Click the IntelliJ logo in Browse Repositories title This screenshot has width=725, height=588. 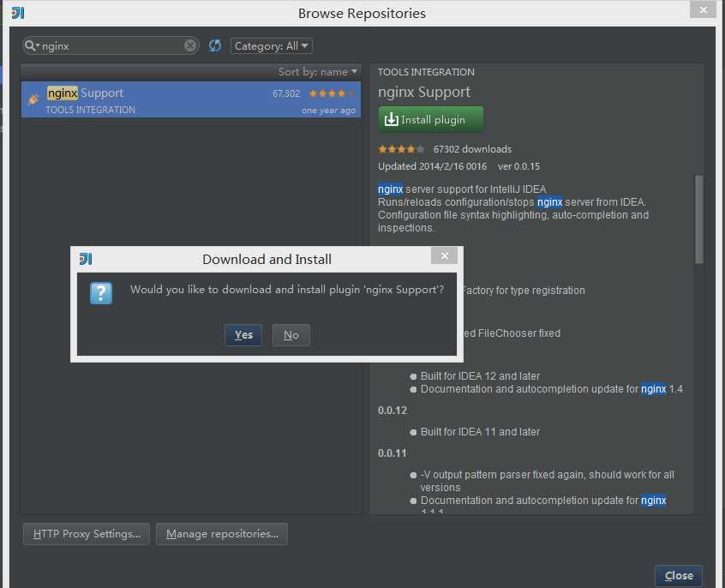(x=18, y=13)
